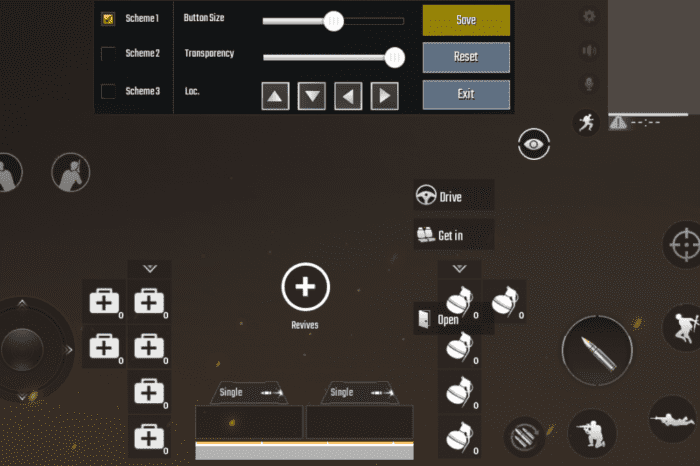Select the scope crosshair aim icon

pos(685,244)
